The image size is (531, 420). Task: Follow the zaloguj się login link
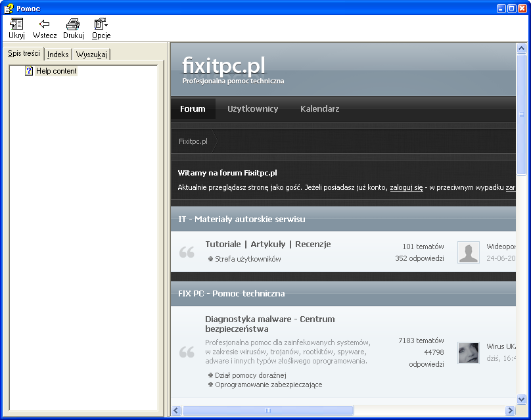(406, 187)
